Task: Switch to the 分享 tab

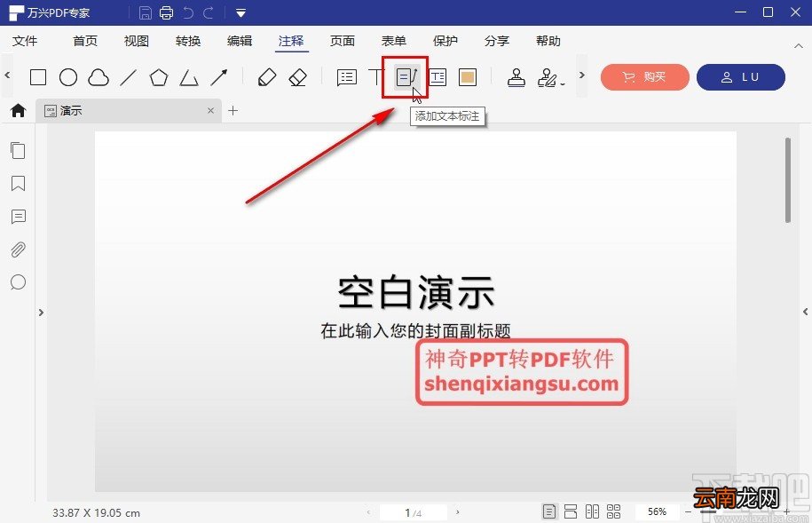Action: click(x=497, y=41)
